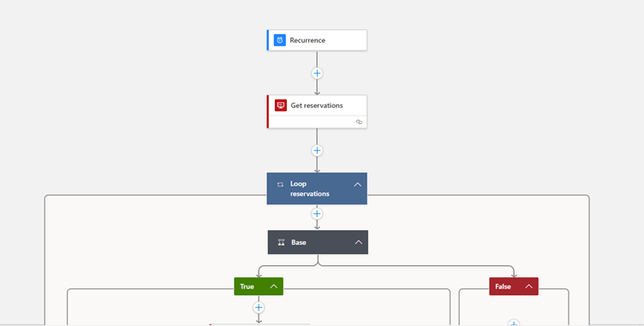This screenshot has height=326, width=644.
Task: Collapse the Loop reservations block
Action: click(358, 184)
